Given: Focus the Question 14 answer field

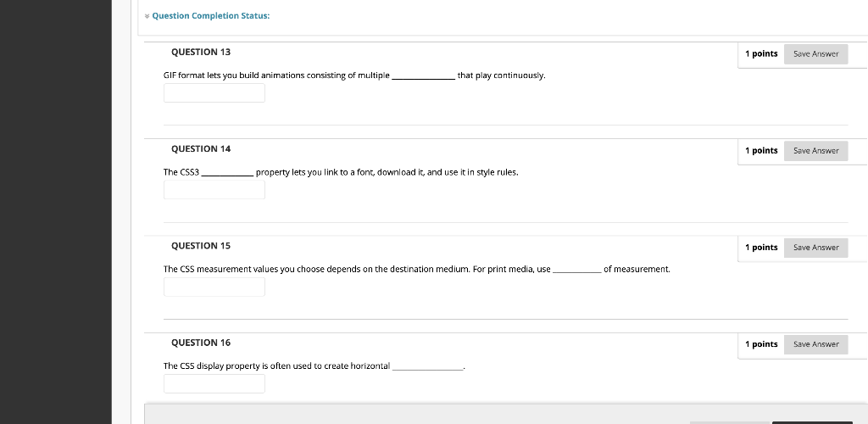Looking at the screenshot, I should pos(214,190).
